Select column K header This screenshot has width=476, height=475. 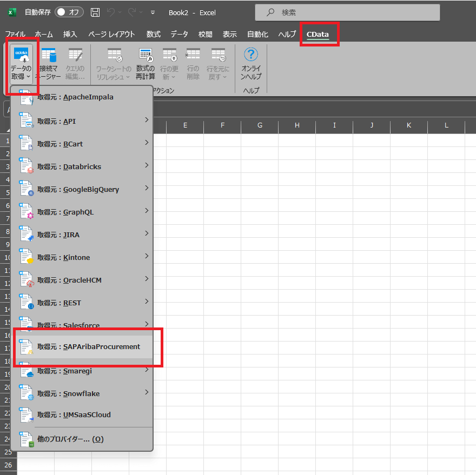(x=409, y=125)
